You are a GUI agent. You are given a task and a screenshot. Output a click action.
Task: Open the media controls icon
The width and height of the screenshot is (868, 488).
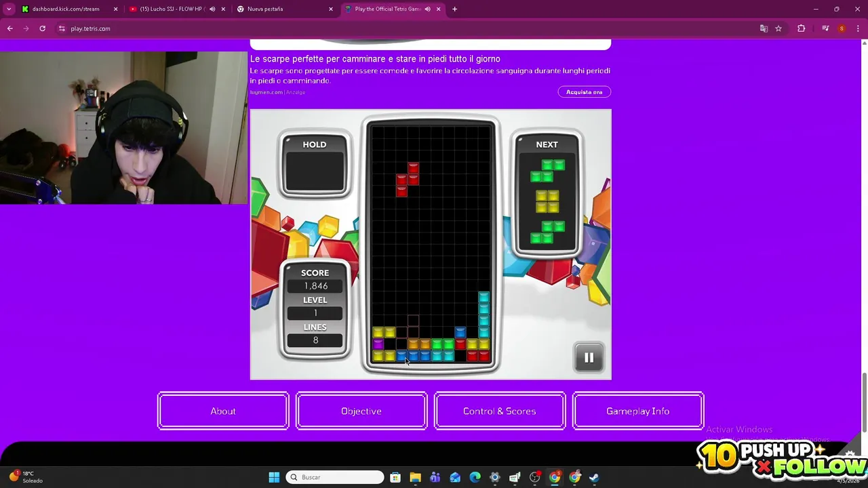(825, 28)
